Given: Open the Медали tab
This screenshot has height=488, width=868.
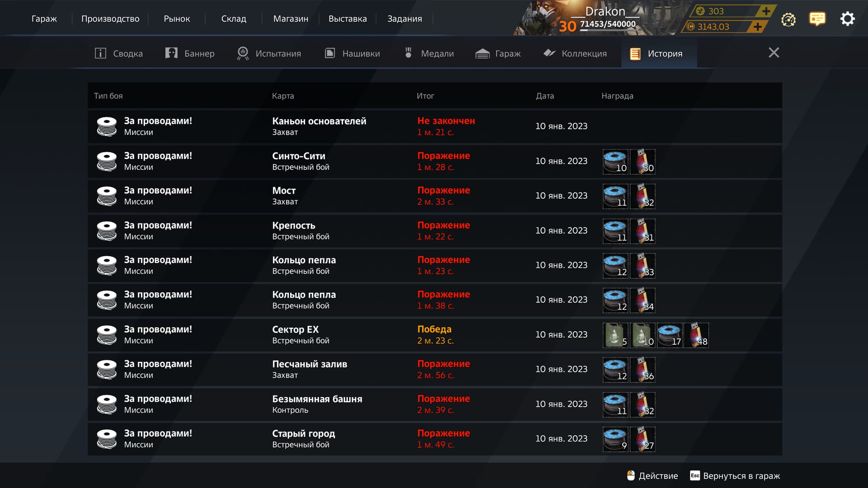Looking at the screenshot, I should click(429, 53).
